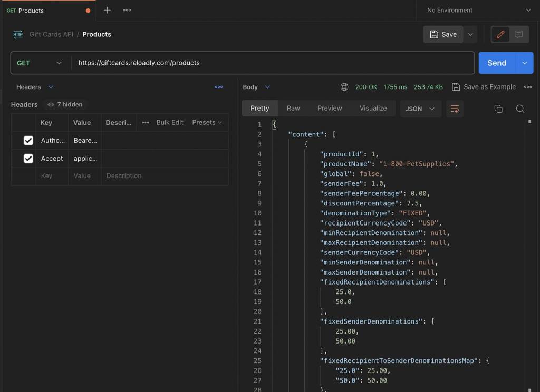Click the network globe icon
Screen dimensions: 540x392
click(x=344, y=87)
